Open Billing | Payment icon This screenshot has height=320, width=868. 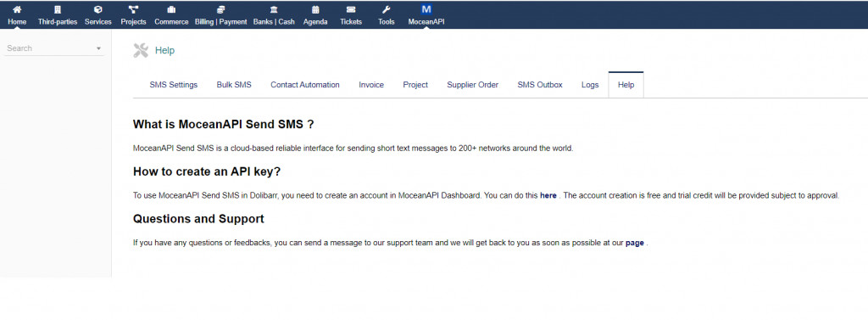(x=221, y=9)
